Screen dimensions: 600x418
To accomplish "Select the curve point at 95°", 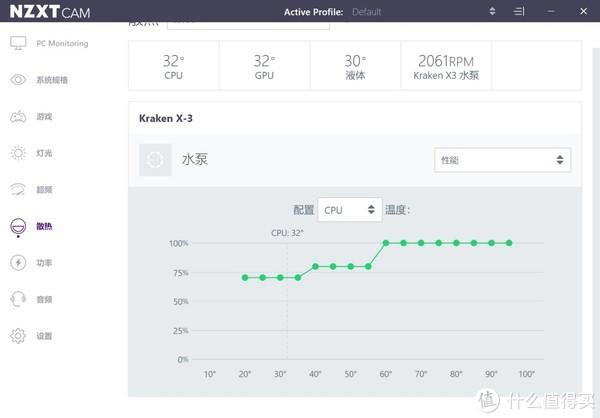I will pyautogui.click(x=509, y=243).
